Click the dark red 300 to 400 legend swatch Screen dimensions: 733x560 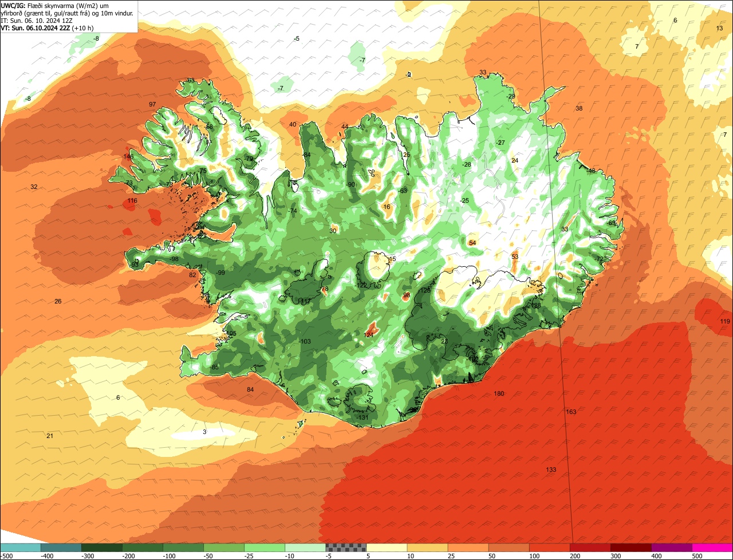pyautogui.click(x=631, y=547)
